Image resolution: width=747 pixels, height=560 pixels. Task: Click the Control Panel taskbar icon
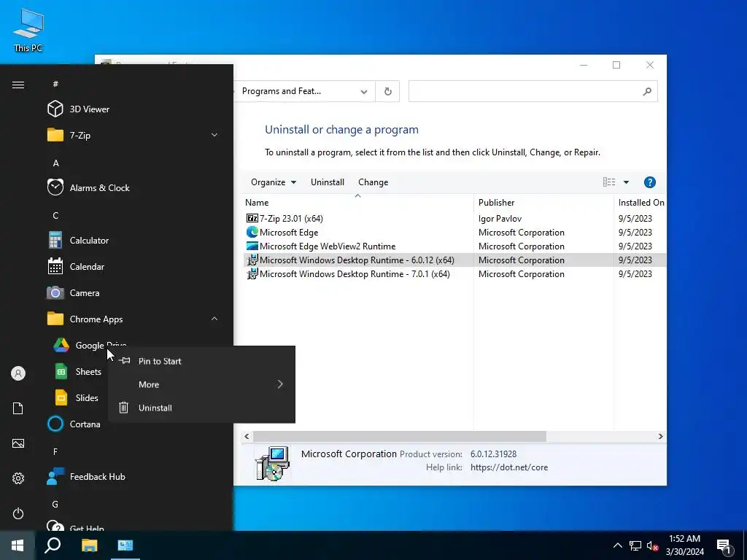[x=125, y=545]
